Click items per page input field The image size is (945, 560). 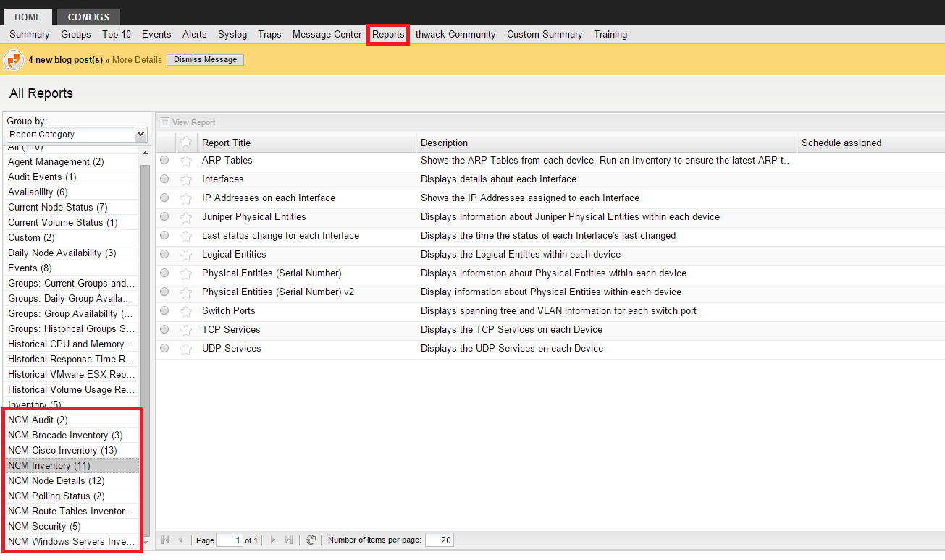(x=440, y=540)
